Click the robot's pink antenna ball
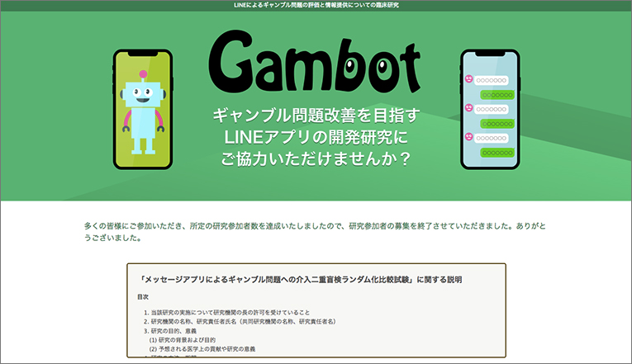This screenshot has width=632, height=364. pyautogui.click(x=143, y=74)
